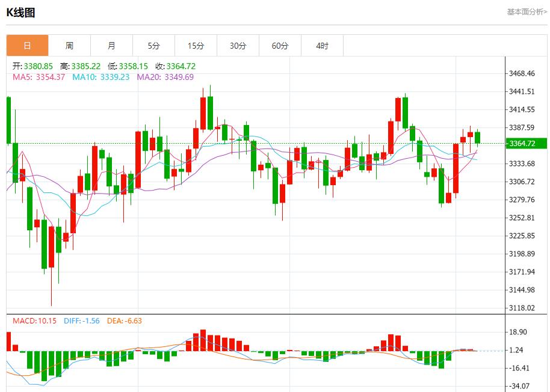Switch to the 5分 timeframe tab

[153, 46]
